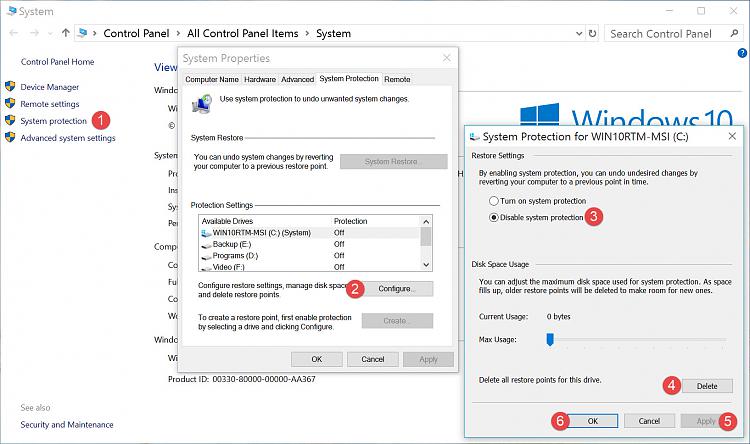Open System protection link
This screenshot has width=750, height=444.
tap(54, 121)
